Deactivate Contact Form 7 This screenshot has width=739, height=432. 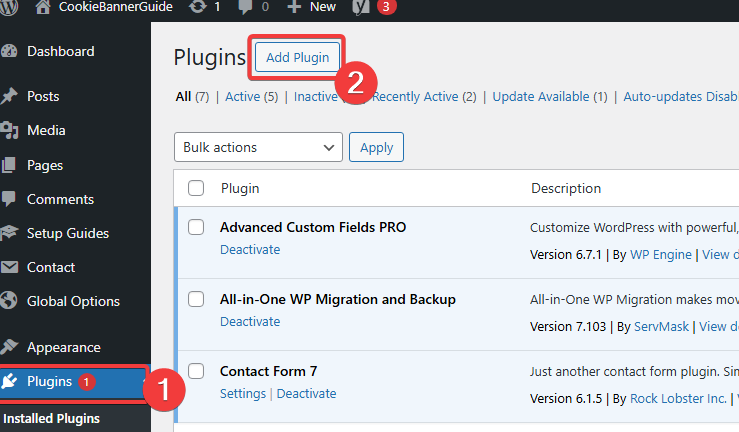click(306, 393)
